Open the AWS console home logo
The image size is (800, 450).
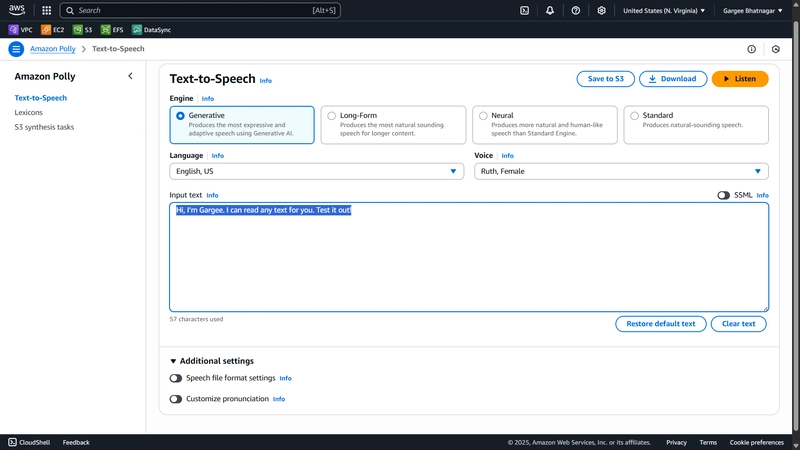tap(17, 10)
